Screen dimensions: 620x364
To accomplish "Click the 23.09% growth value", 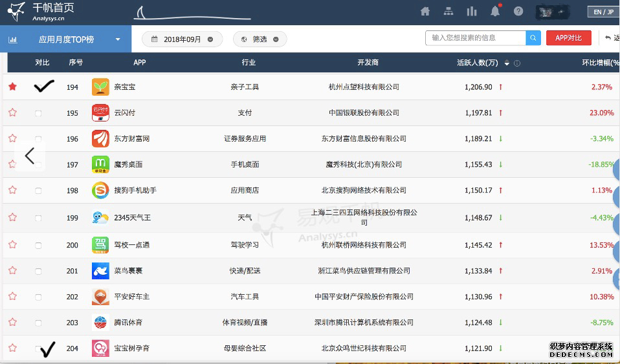I will 601,112.
